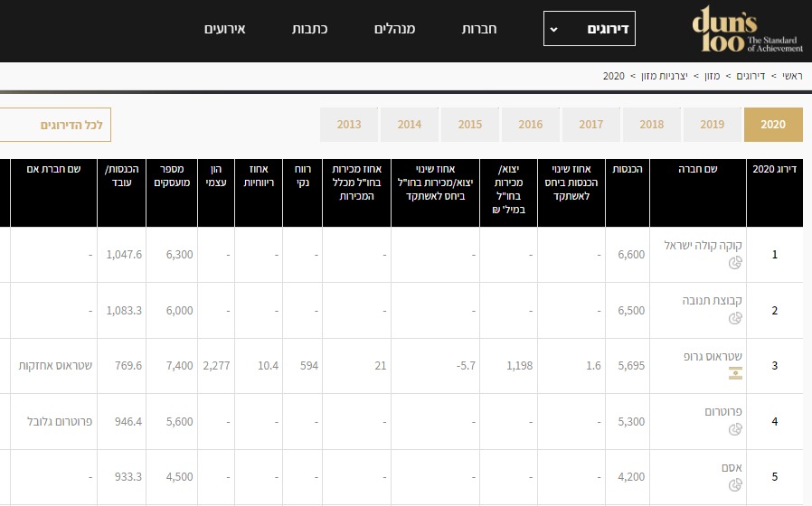Open company קבוצת תנובה
Screen dimensions: 812x506
pyautogui.click(x=712, y=301)
